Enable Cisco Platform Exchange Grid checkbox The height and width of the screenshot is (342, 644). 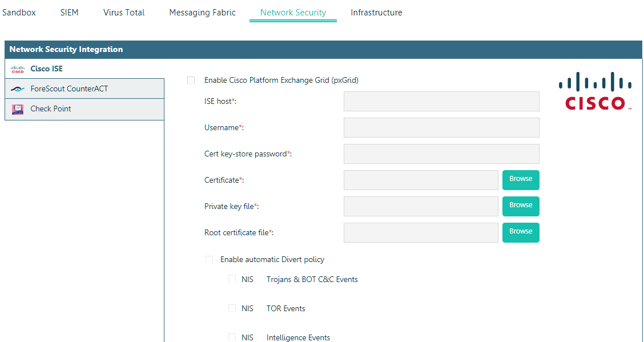(191, 81)
